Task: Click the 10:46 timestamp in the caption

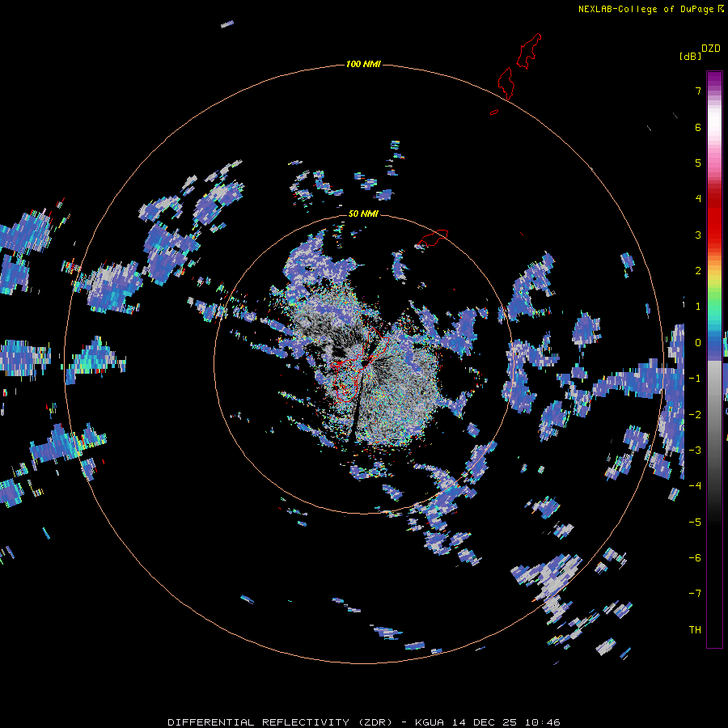Action: coord(544,722)
